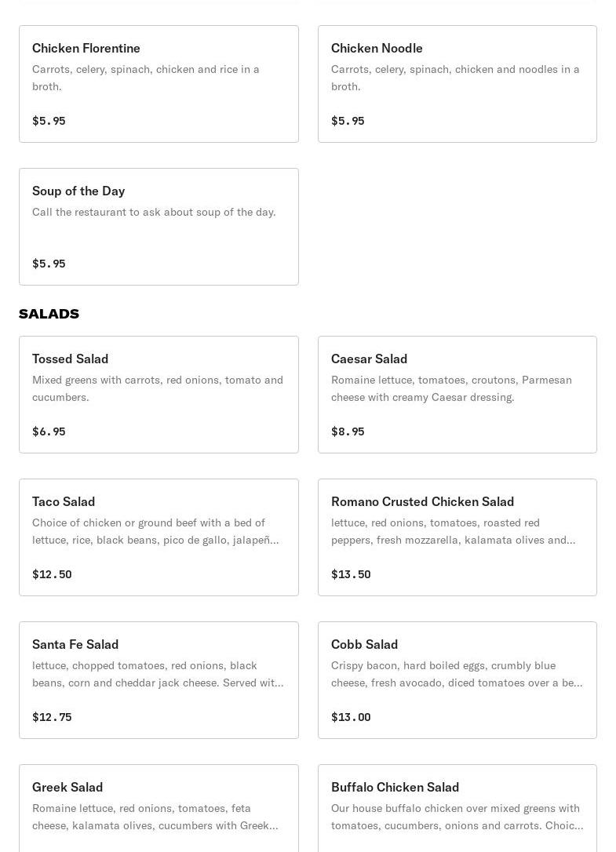Select the Buffalo Chicken Salad card
The height and width of the screenshot is (852, 616).
point(457,809)
